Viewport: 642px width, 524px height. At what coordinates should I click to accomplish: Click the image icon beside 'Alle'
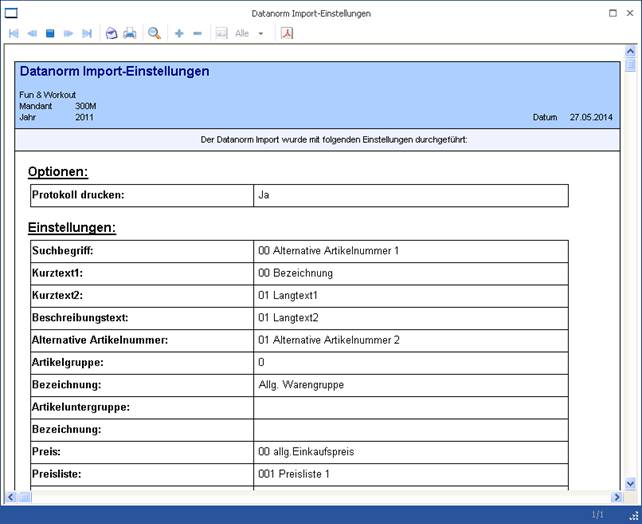(x=222, y=33)
